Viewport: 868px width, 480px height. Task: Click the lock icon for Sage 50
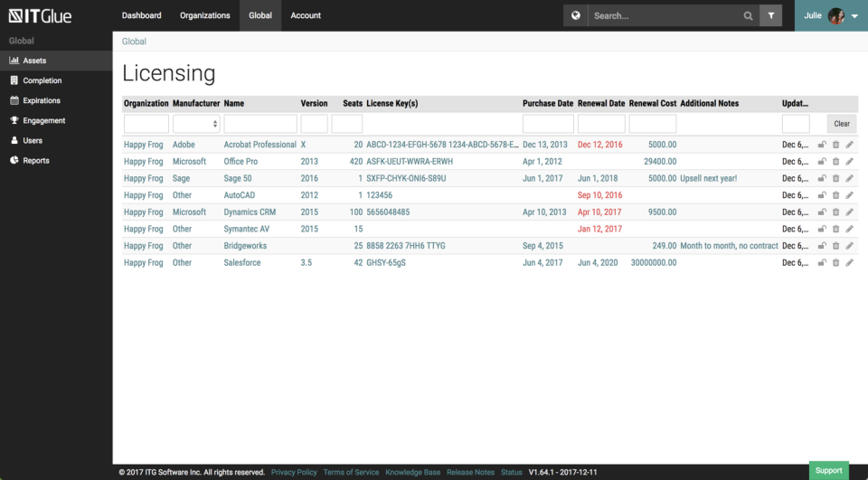tap(822, 178)
